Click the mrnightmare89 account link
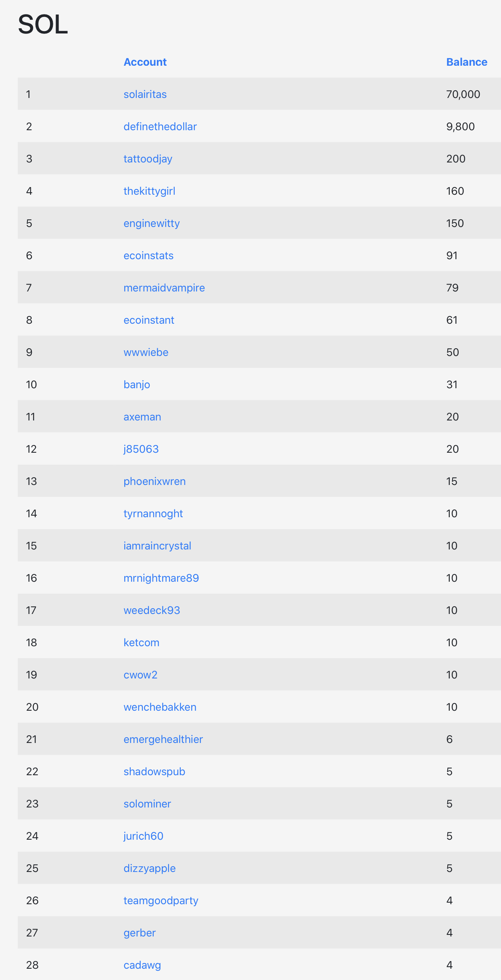The width and height of the screenshot is (501, 980). click(x=161, y=578)
